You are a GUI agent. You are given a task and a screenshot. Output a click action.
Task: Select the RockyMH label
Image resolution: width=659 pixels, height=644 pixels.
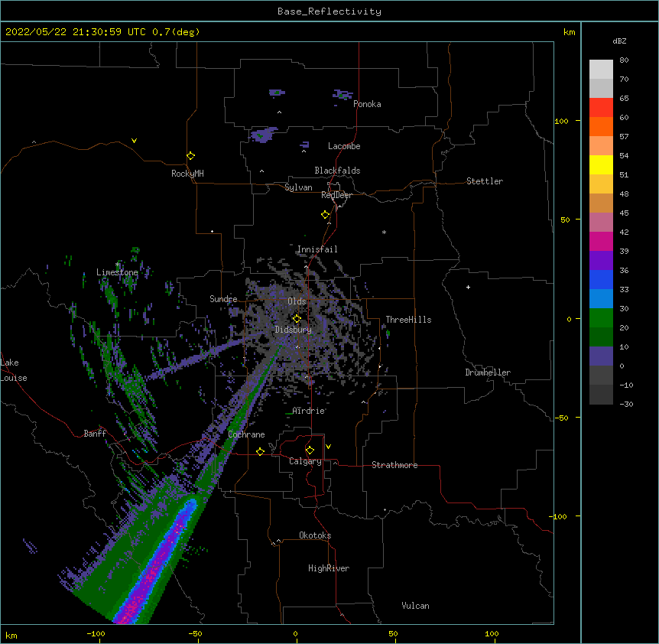(187, 174)
